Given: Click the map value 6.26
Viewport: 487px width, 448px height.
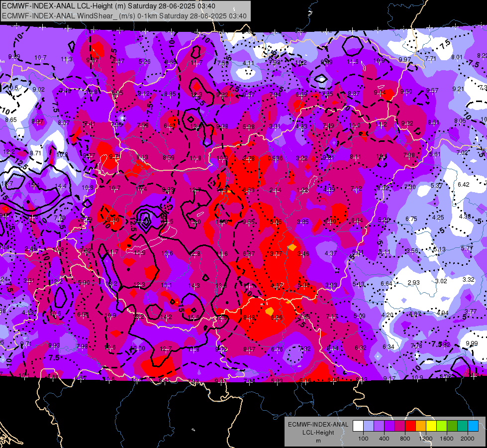Looking at the screenshot, I should click(277, 318).
